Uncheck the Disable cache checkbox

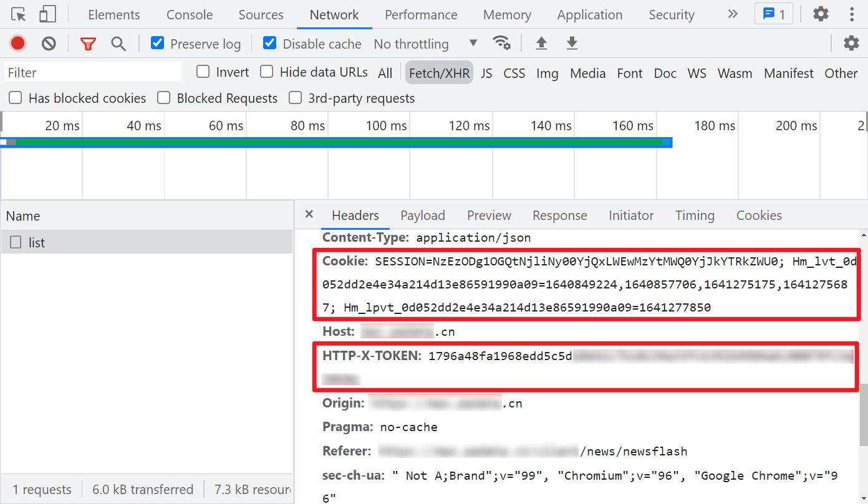269,43
